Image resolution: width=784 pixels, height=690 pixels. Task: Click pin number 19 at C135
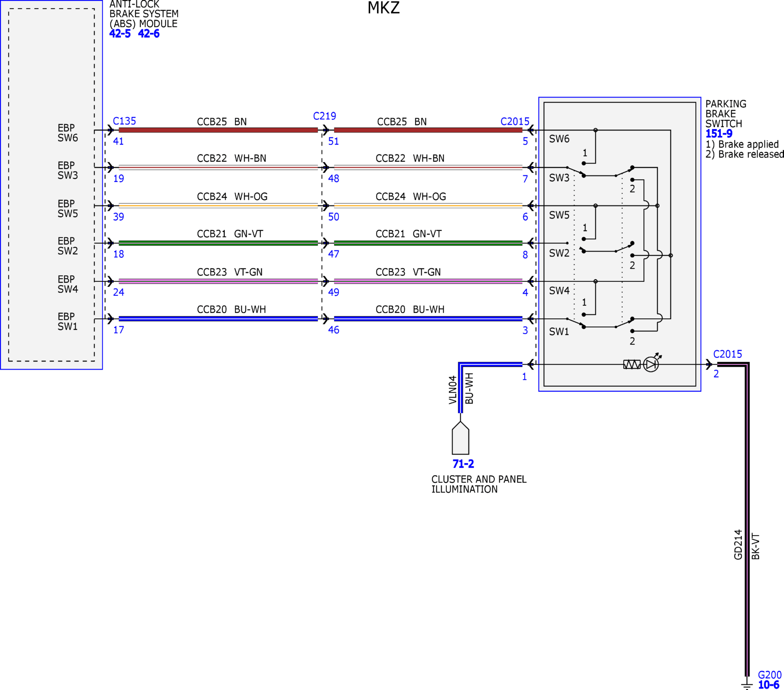[119, 179]
